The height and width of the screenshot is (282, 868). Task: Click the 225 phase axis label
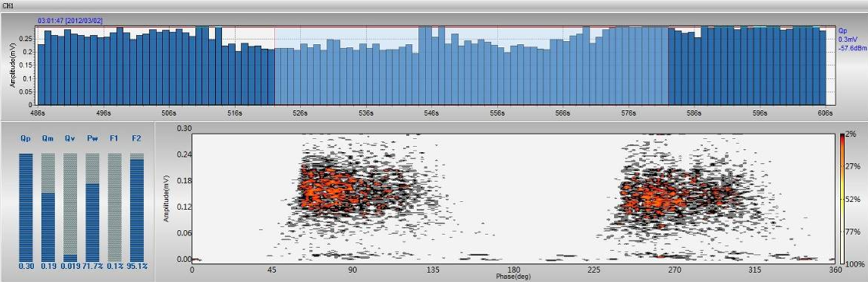pyautogui.click(x=595, y=270)
